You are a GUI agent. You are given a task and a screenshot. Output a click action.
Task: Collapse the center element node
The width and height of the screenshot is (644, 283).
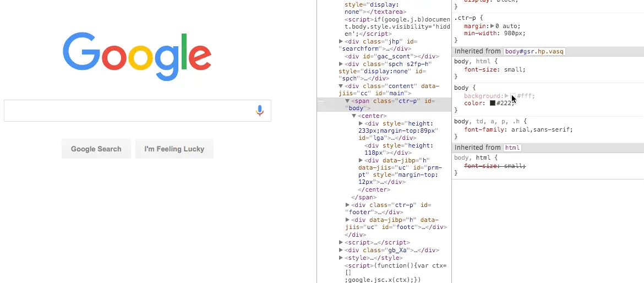tap(354, 116)
